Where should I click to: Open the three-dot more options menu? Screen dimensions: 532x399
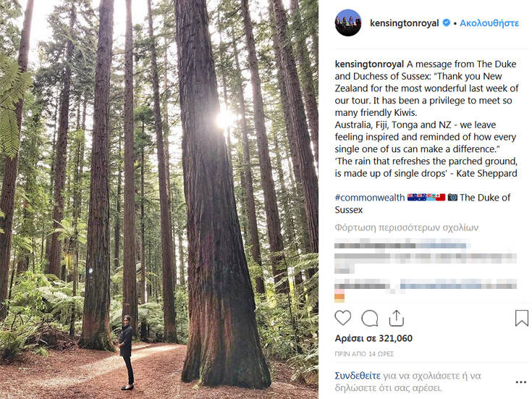tap(521, 382)
